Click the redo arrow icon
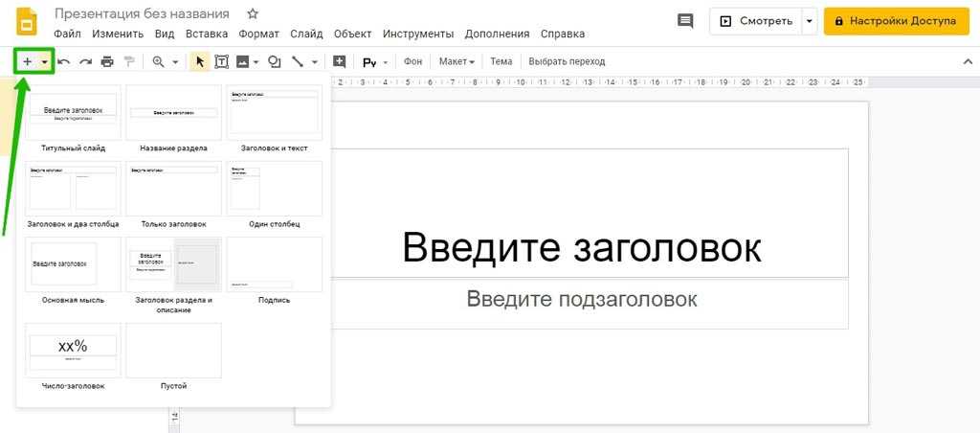The width and height of the screenshot is (980, 433). pos(85,61)
